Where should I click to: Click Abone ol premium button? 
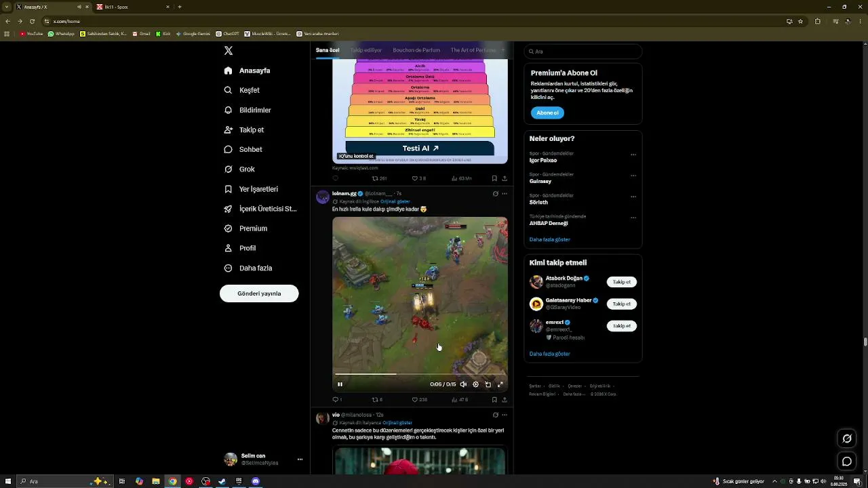tap(547, 113)
